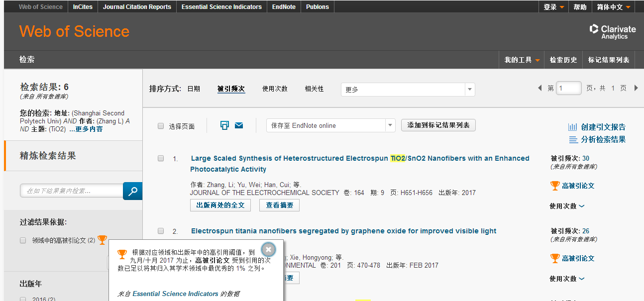Image resolution: width=644 pixels, height=301 pixels.
Task: Click 高被引论文 label for result 1
Action: tap(578, 186)
